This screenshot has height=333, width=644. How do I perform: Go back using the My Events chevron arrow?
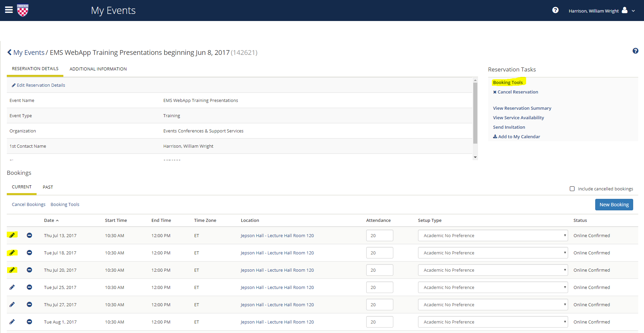[9, 52]
